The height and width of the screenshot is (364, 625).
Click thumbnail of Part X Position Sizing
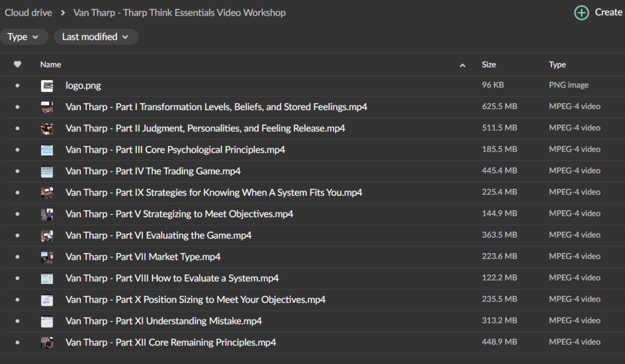[47, 300]
